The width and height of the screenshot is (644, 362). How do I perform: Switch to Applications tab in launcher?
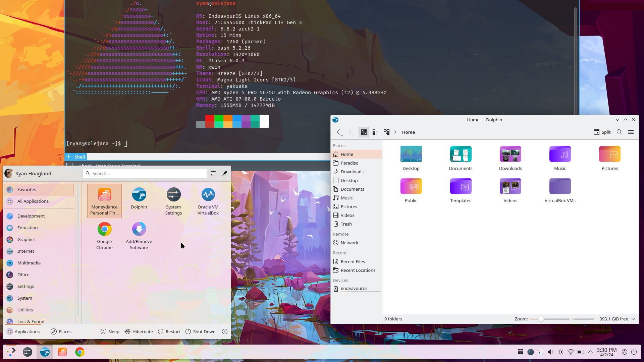pos(23,331)
